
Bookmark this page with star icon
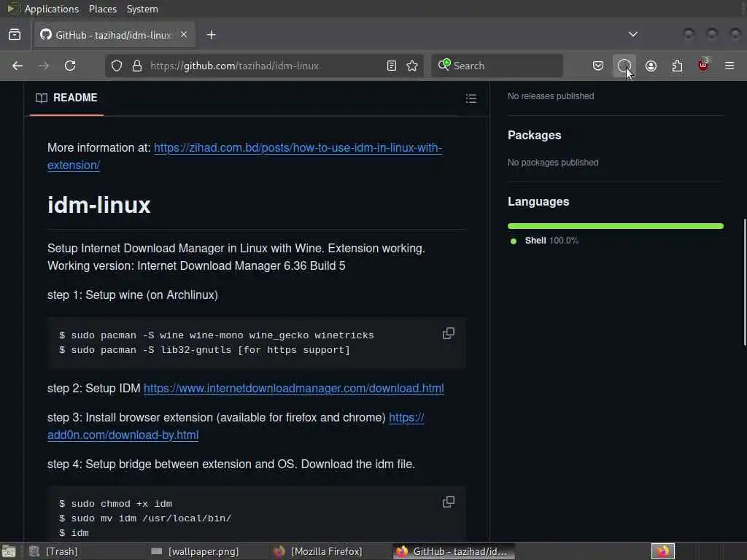pyautogui.click(x=413, y=66)
